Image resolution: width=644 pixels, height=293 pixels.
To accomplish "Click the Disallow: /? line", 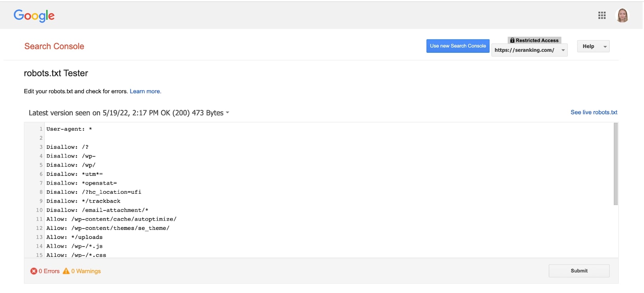I will tap(68, 147).
